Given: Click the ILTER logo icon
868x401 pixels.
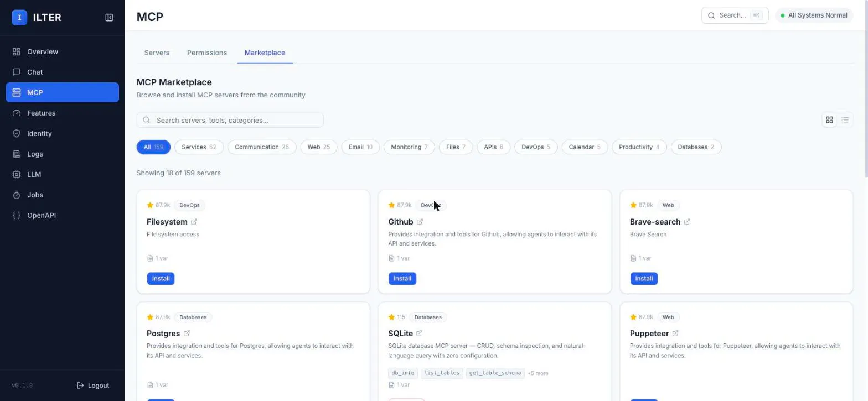Looking at the screenshot, I should (19, 18).
